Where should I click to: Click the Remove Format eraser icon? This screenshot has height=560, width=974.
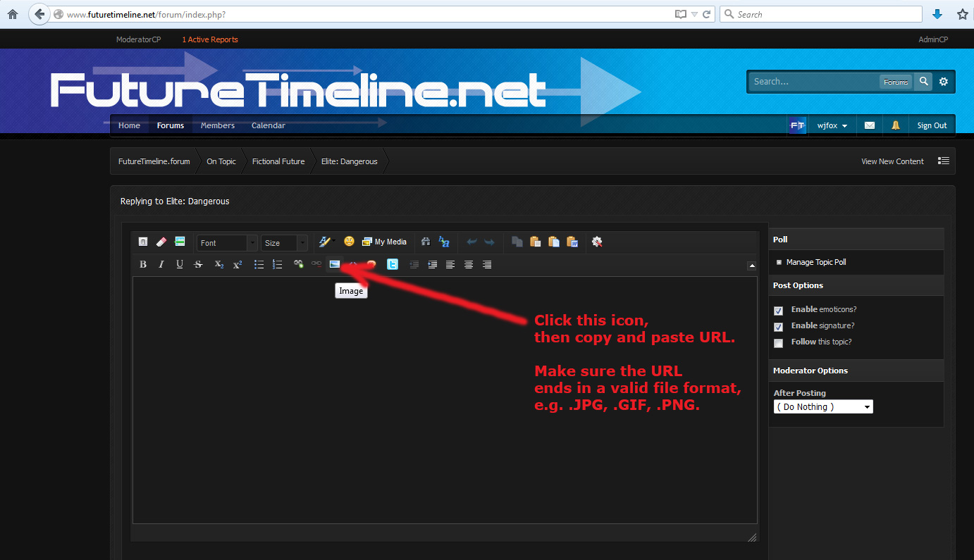pyautogui.click(x=161, y=242)
